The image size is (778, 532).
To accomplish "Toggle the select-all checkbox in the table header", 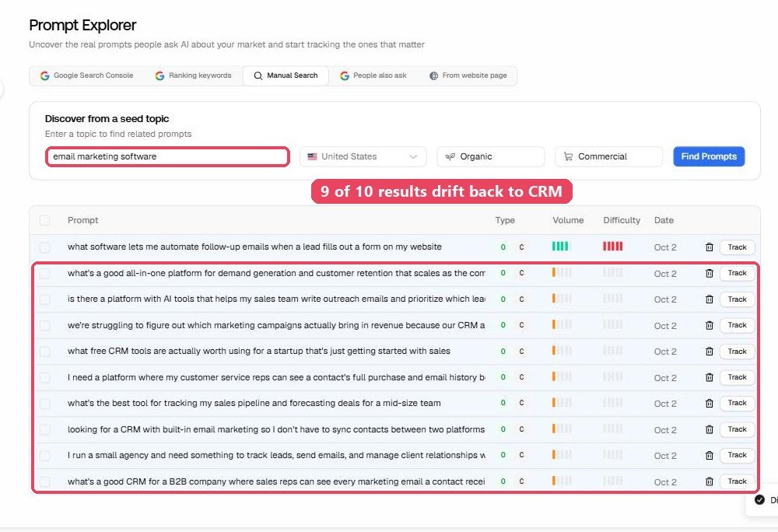I will click(44, 220).
